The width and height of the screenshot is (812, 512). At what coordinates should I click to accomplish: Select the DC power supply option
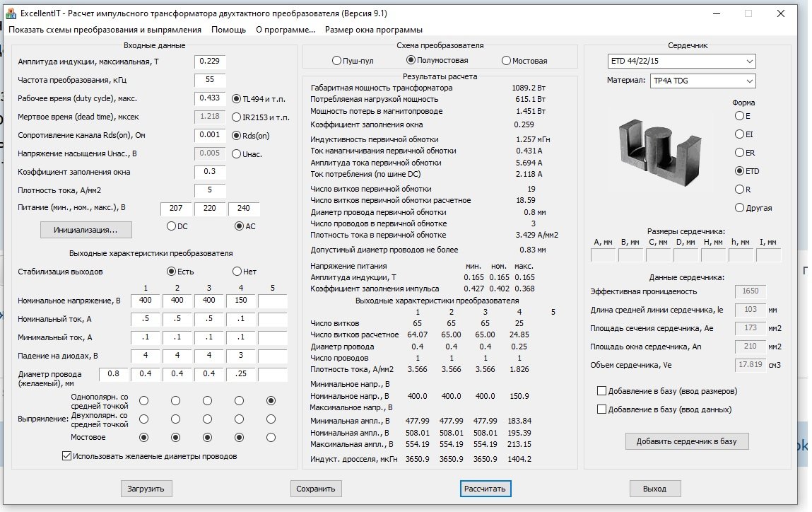coord(171,226)
